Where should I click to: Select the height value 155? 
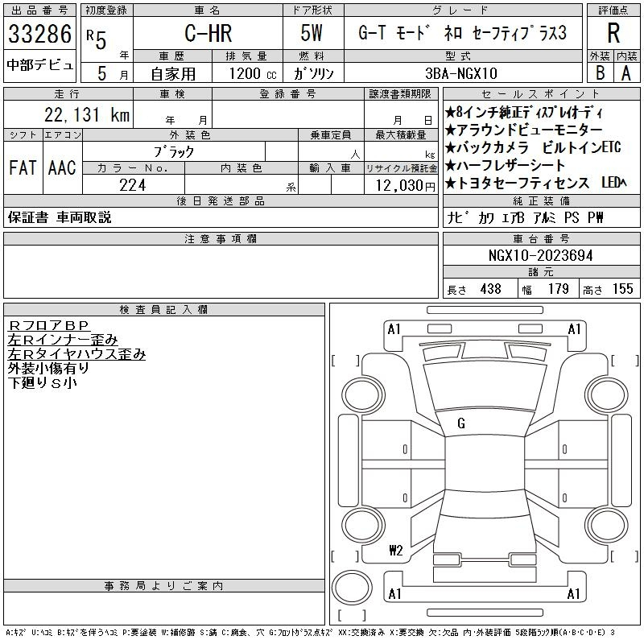click(x=622, y=289)
